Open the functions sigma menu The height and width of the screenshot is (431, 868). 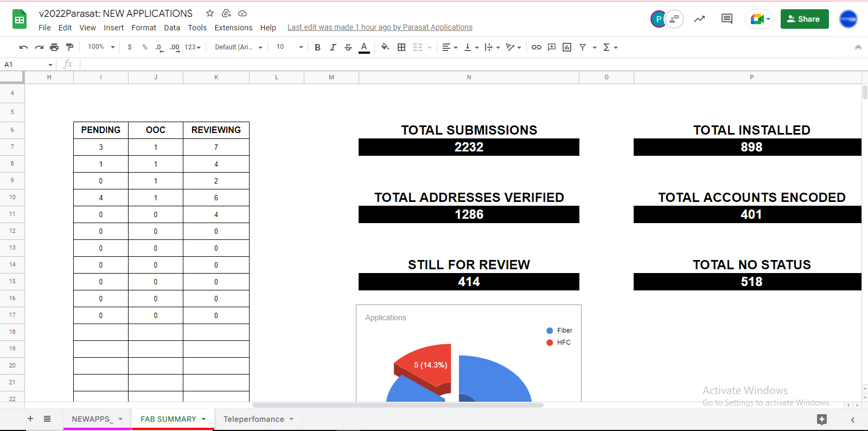tap(610, 47)
